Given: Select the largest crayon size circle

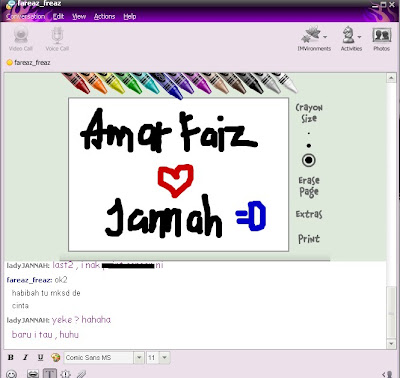Looking at the screenshot, I should (309, 160).
